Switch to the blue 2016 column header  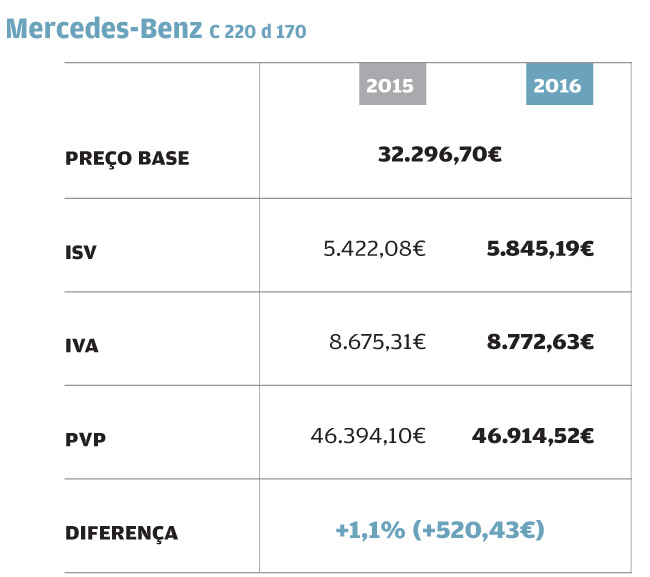pyautogui.click(x=558, y=85)
